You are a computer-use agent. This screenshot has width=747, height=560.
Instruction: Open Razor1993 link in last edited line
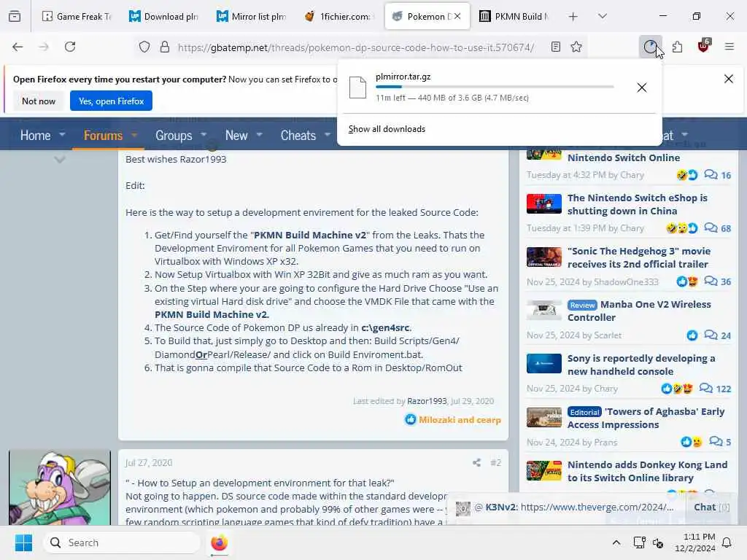(x=427, y=401)
